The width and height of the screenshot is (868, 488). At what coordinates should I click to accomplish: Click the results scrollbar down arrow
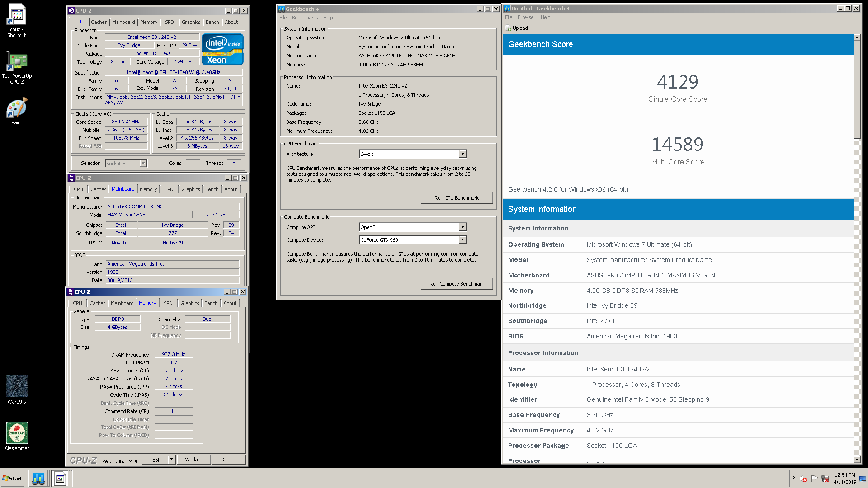click(x=857, y=460)
